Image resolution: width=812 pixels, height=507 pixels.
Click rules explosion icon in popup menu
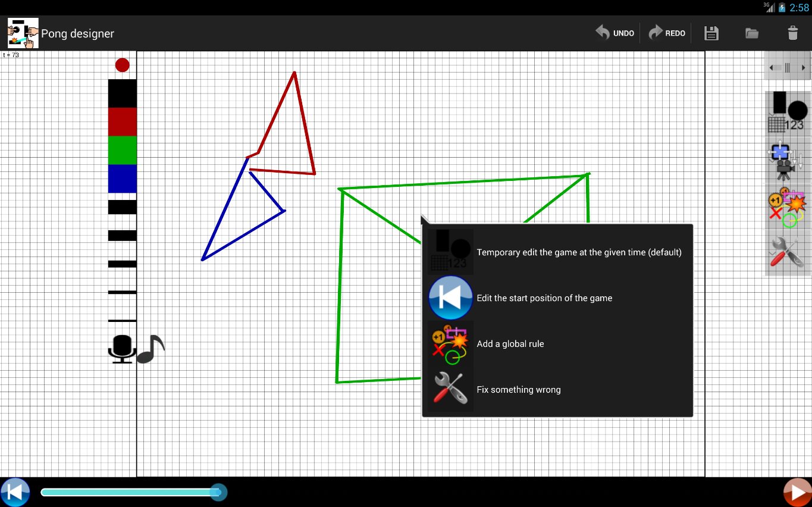coord(450,344)
